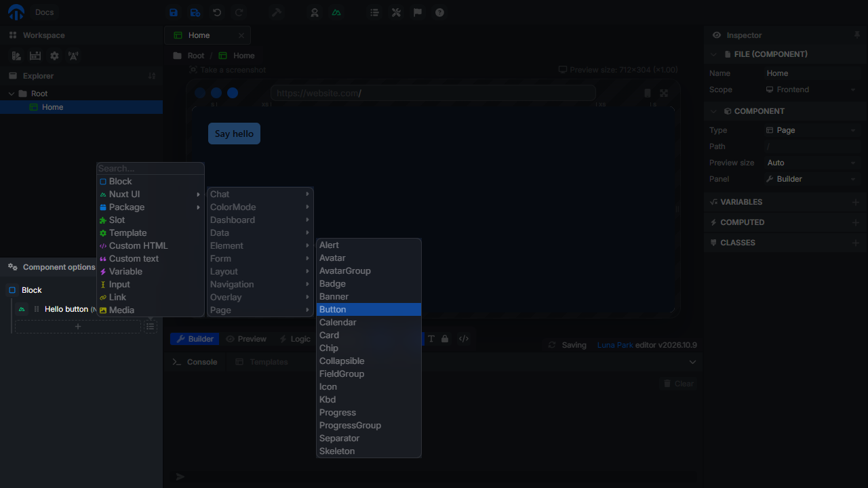This screenshot has height=488, width=868.
Task: Select Skeleton at the list bottom
Action: pos(369,451)
